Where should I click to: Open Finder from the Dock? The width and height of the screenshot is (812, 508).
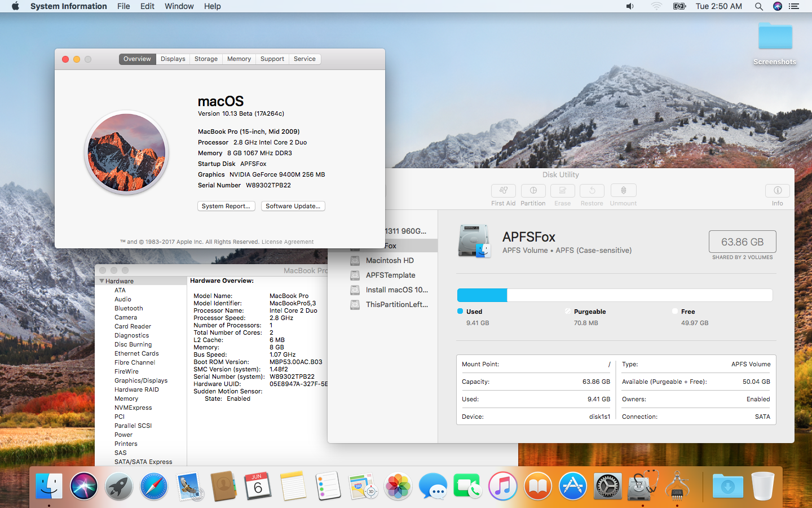(x=49, y=486)
